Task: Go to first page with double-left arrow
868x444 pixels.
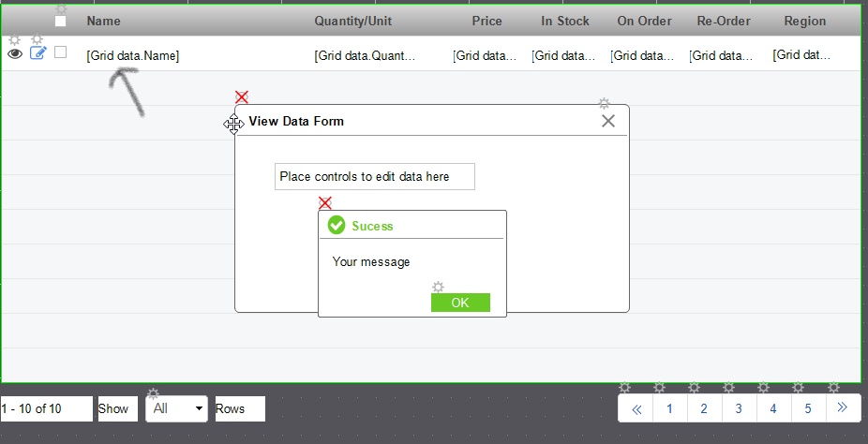Action: pos(636,408)
